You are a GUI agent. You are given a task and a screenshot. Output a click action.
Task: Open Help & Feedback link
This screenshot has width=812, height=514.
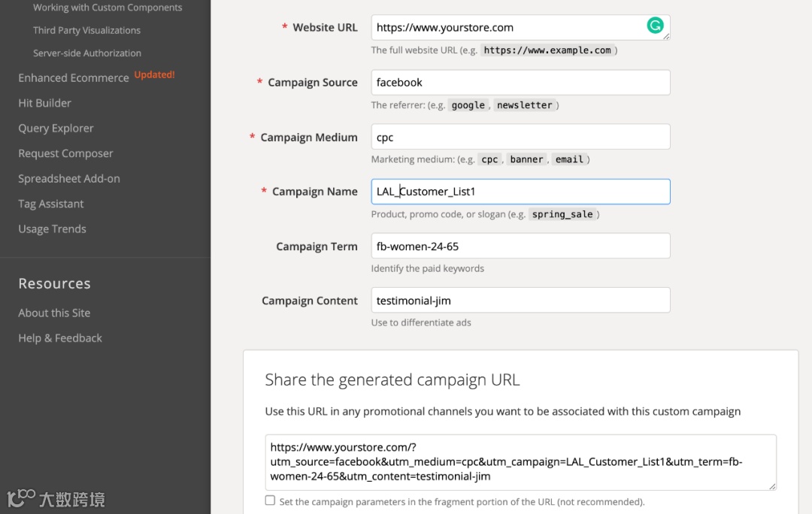pos(60,338)
